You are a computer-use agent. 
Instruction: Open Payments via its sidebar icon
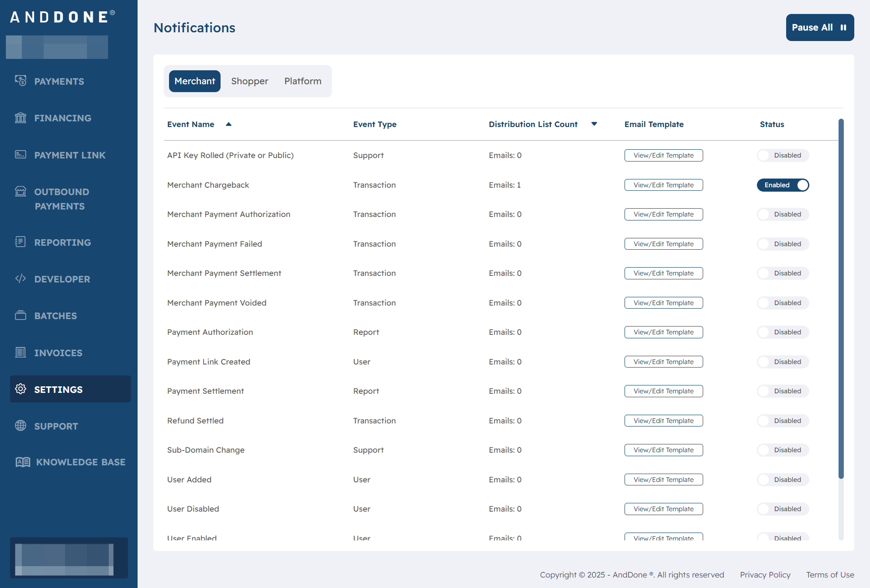(21, 81)
